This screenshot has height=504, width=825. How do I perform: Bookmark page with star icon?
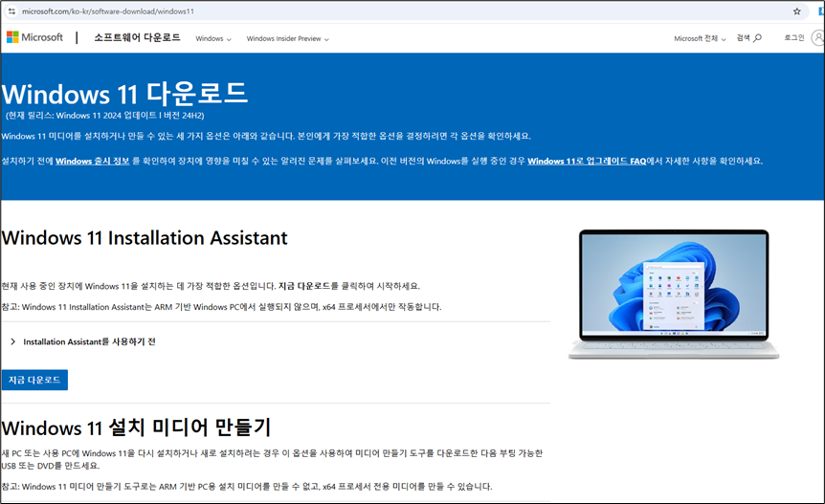(796, 11)
